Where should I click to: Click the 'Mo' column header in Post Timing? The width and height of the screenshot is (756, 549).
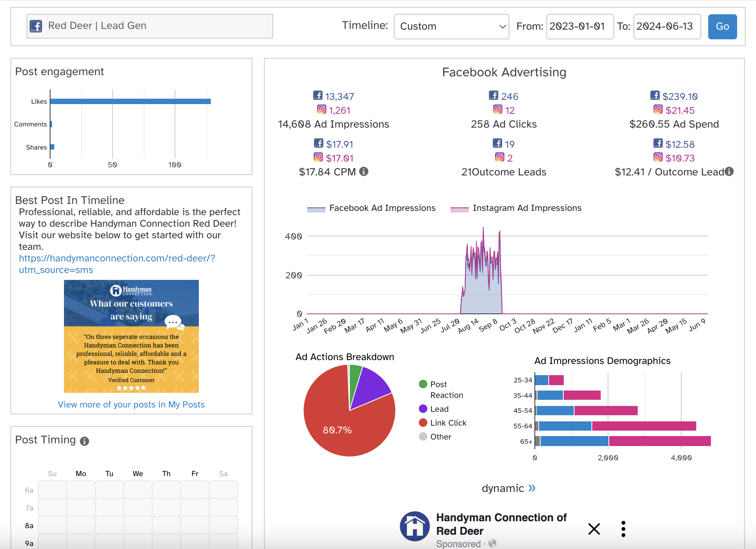(81, 473)
